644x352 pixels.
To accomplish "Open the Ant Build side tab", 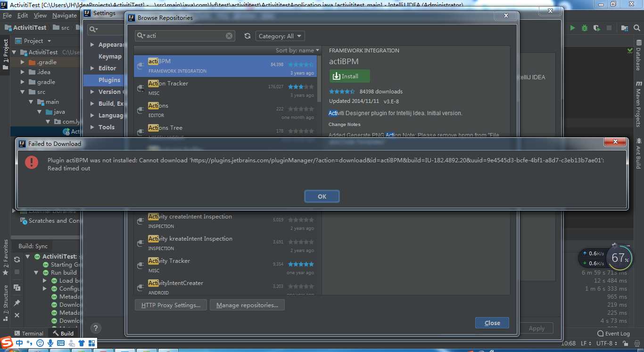I will (x=638, y=153).
